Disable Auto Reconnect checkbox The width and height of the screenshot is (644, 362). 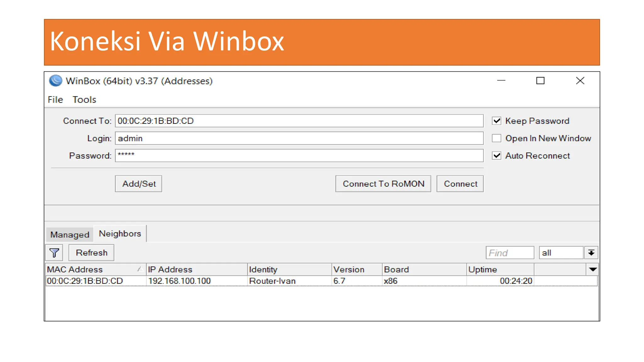coord(497,156)
